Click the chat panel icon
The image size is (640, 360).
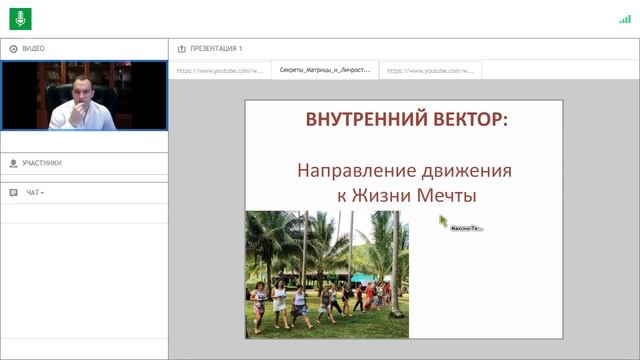[13, 192]
